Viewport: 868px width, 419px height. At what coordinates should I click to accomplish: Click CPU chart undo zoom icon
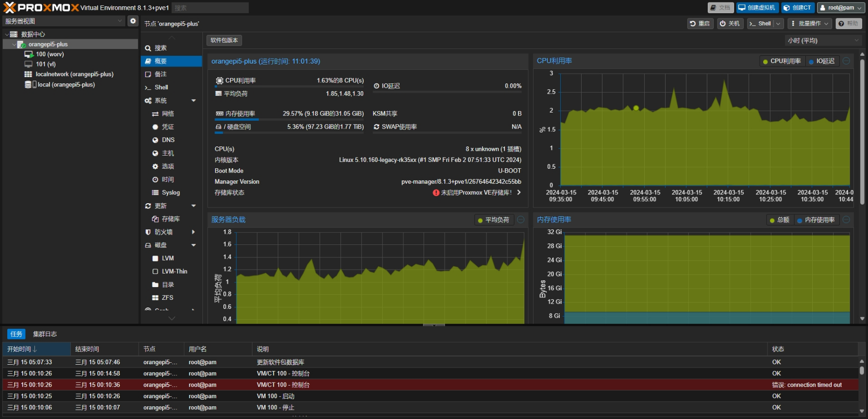point(846,61)
